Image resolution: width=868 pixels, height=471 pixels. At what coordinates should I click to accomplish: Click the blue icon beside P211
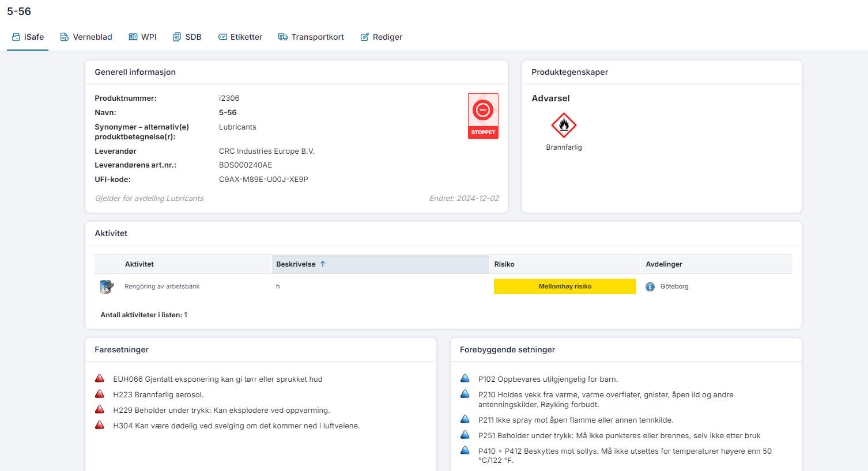pos(465,420)
